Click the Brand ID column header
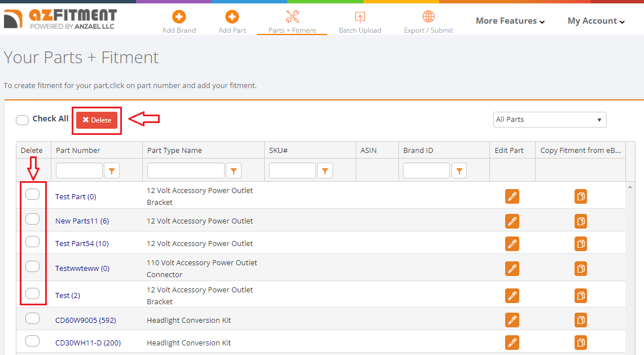 [444, 150]
